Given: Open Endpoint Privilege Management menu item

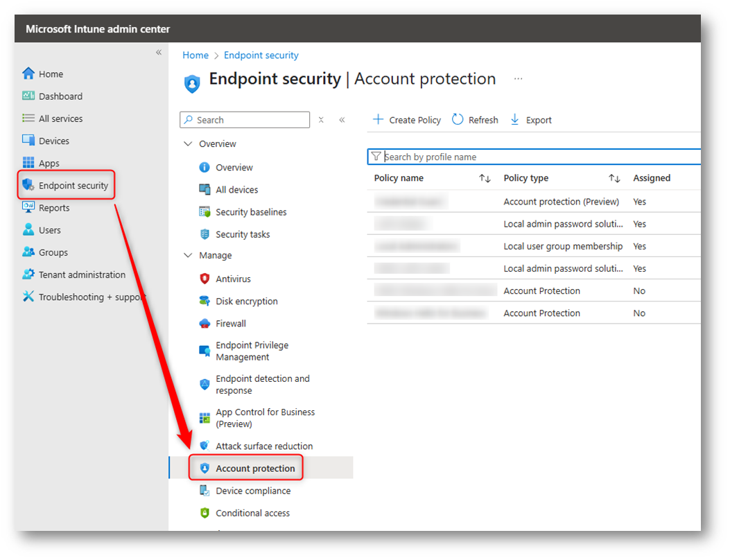Looking at the screenshot, I should [x=252, y=351].
